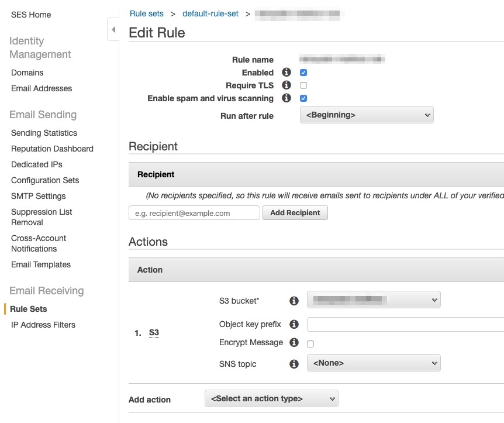This screenshot has height=423, width=504.
Task: Open Domains in sidebar
Action: (x=27, y=73)
